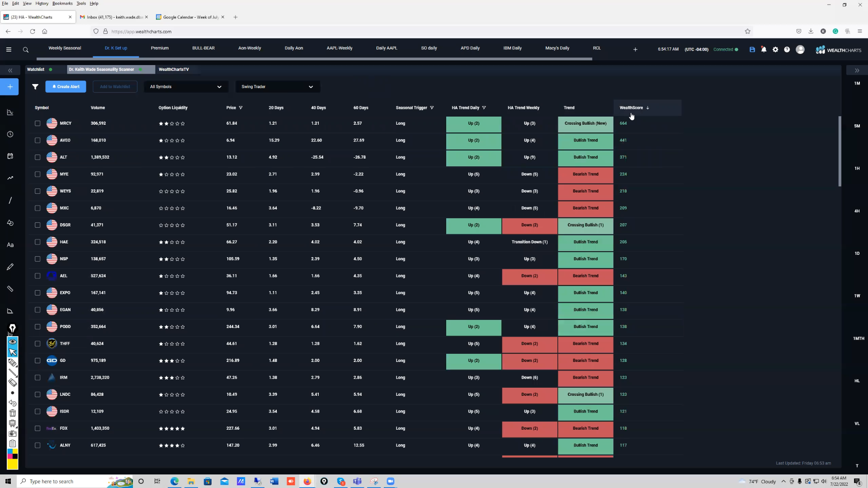The height and width of the screenshot is (488, 868).
Task: Open the settings gear in header
Action: [775, 50]
